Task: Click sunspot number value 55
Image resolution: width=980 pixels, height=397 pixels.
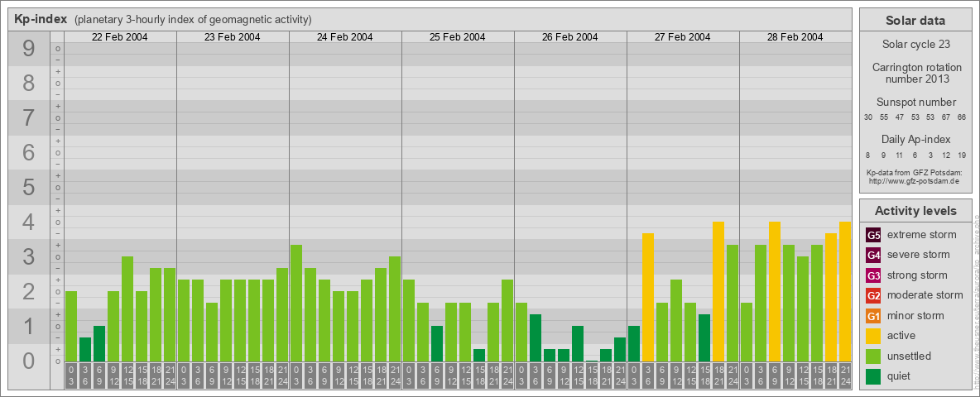Action: point(884,117)
